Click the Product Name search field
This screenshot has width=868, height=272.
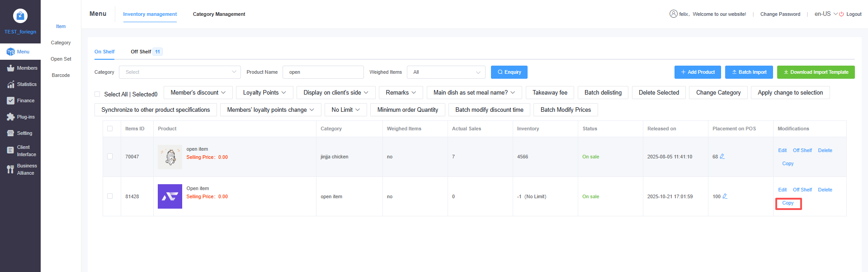click(323, 72)
